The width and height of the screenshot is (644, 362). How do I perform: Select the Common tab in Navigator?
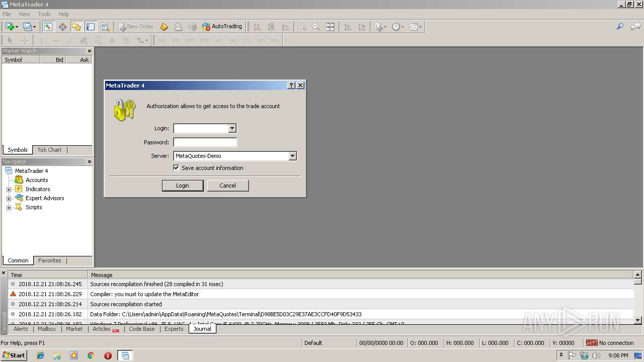tap(18, 260)
